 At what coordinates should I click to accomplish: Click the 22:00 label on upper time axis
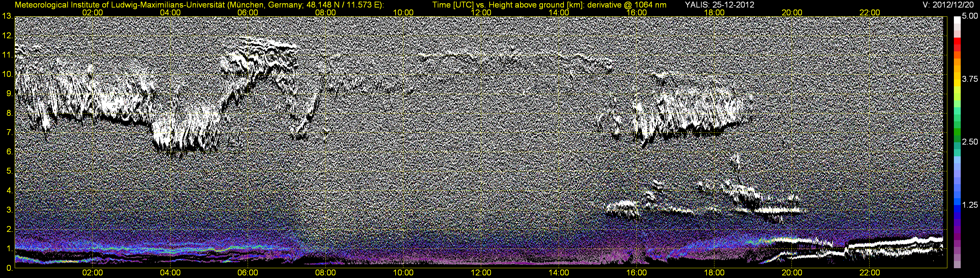[x=870, y=12]
